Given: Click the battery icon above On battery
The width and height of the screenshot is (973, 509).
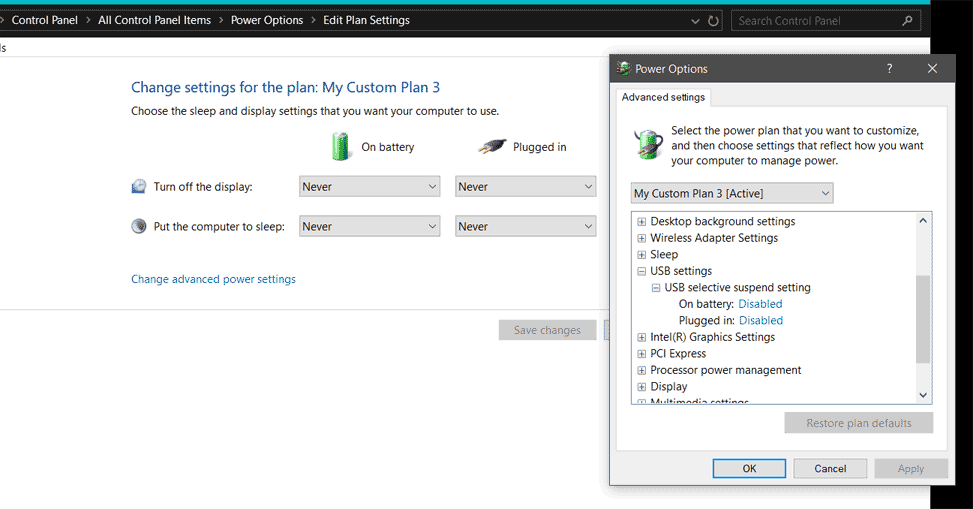Looking at the screenshot, I should (342, 146).
